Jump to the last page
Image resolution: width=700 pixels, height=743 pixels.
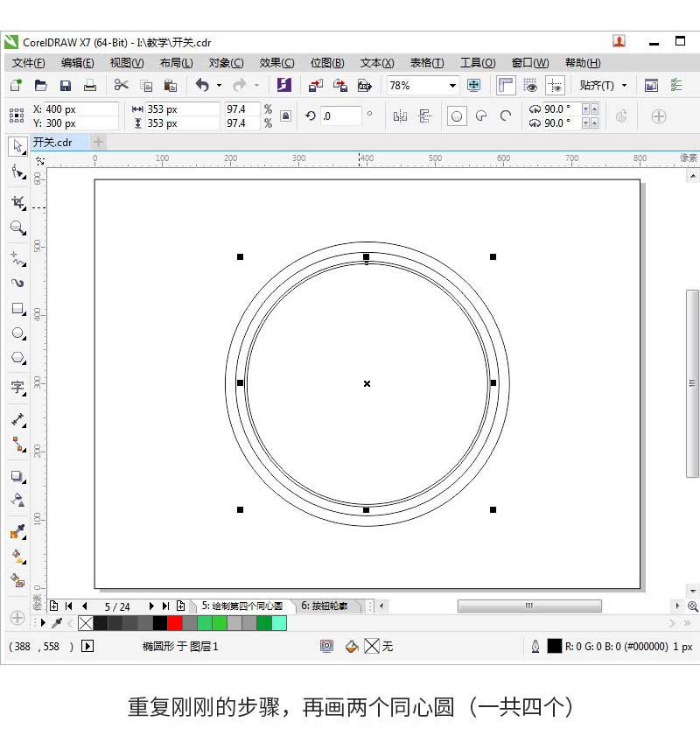[x=165, y=606]
